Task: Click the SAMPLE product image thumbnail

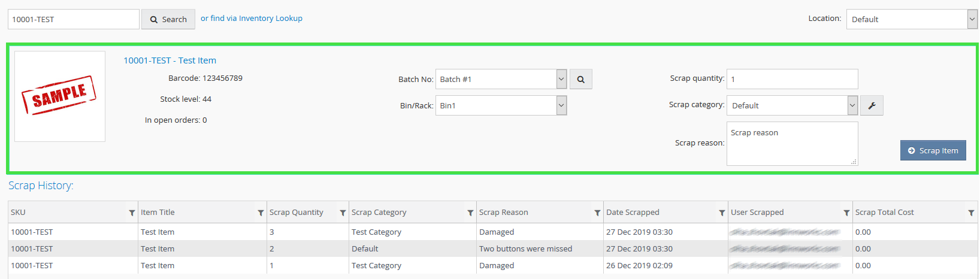Action: (x=60, y=96)
